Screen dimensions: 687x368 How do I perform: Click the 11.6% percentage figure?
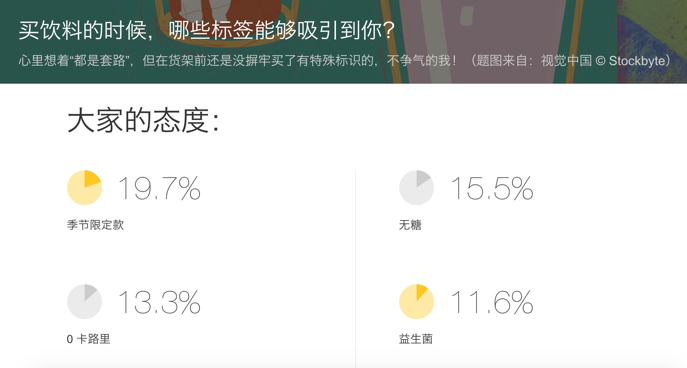click(x=492, y=302)
